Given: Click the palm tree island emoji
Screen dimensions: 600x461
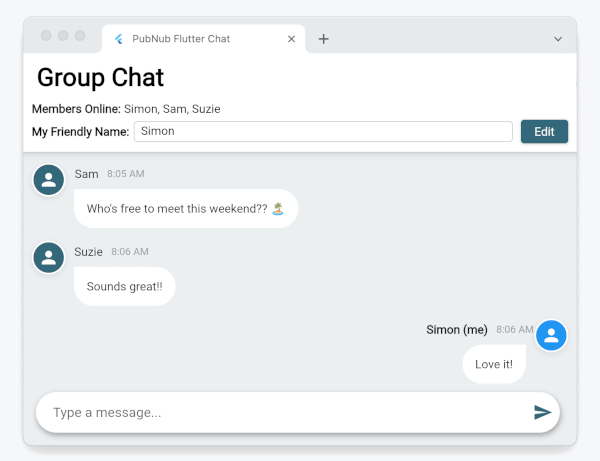Looking at the screenshot, I should [278, 209].
